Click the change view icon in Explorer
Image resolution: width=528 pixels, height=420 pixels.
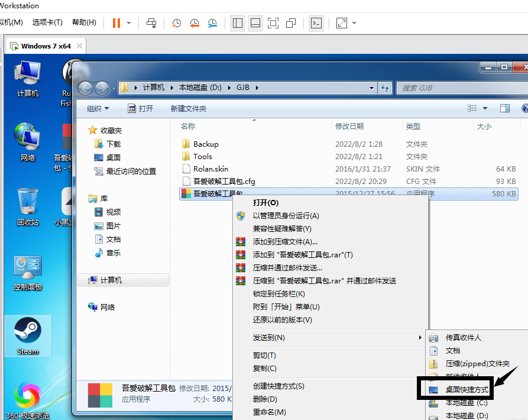(x=472, y=108)
